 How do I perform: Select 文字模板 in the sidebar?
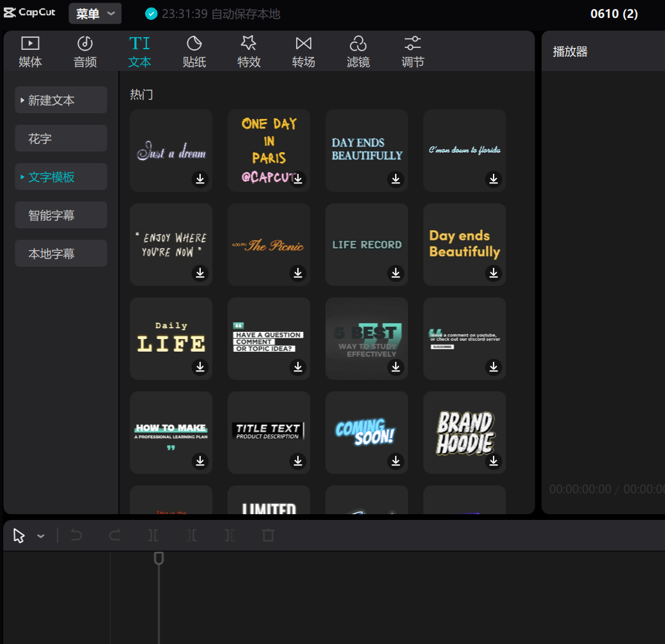pos(61,177)
